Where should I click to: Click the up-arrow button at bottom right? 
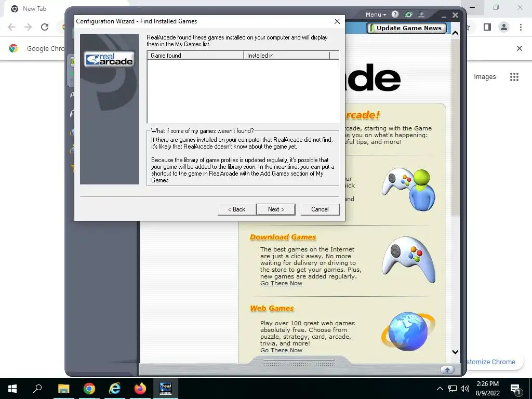447,370
